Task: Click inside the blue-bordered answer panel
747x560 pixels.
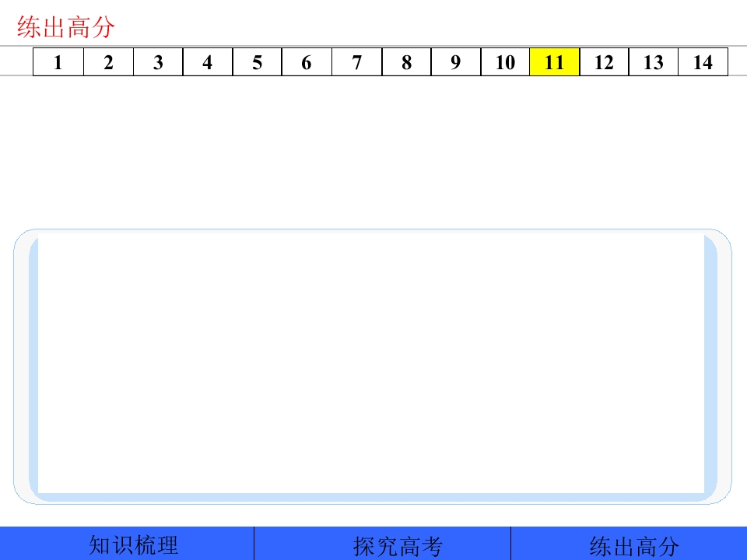Action: pyautogui.click(x=373, y=366)
